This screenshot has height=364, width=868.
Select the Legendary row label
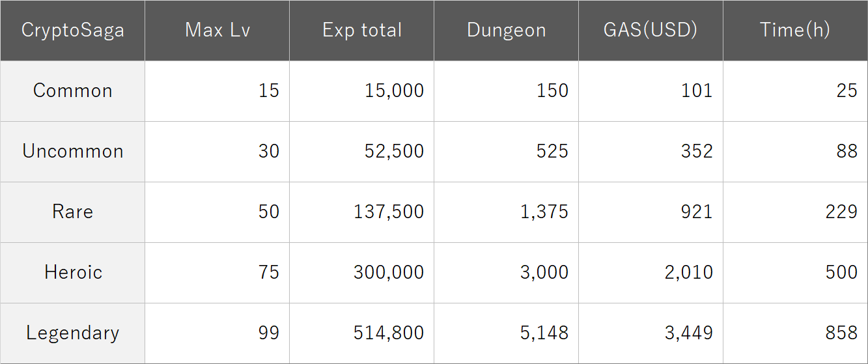[72, 333]
